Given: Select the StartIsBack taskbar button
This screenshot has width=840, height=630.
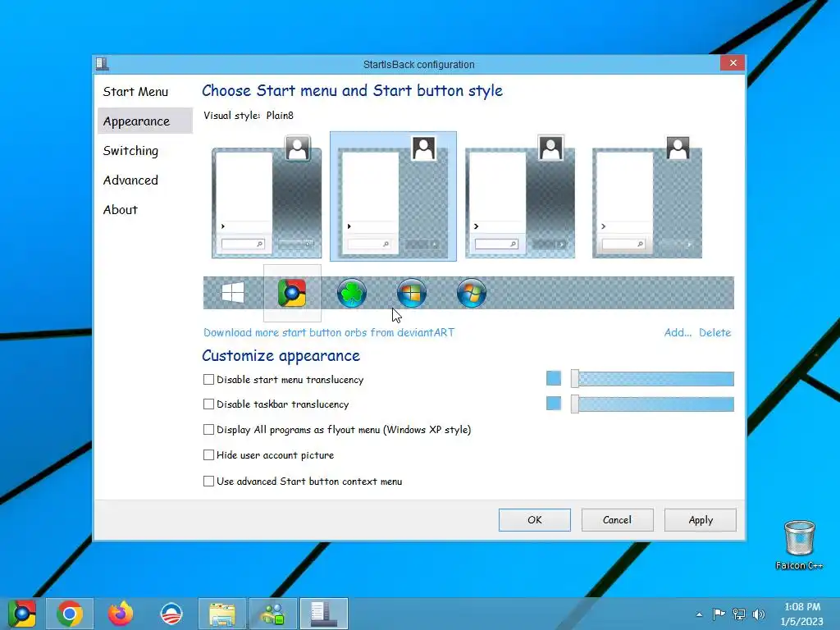Looking at the screenshot, I should pyautogui.click(x=324, y=614).
